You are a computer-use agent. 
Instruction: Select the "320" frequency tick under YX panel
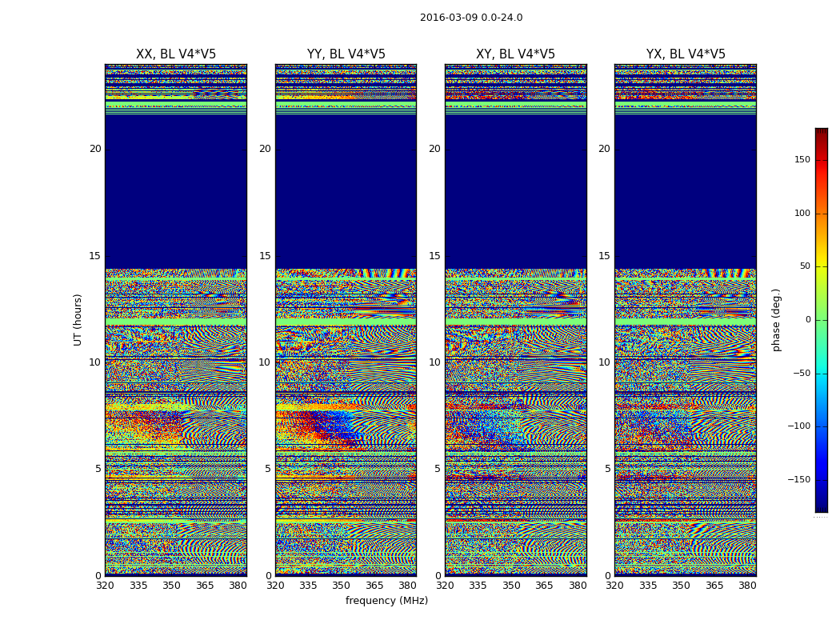tap(614, 586)
